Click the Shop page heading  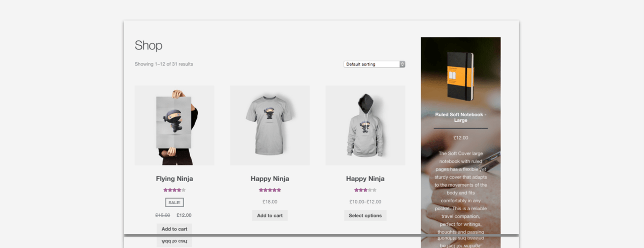pyautogui.click(x=148, y=45)
